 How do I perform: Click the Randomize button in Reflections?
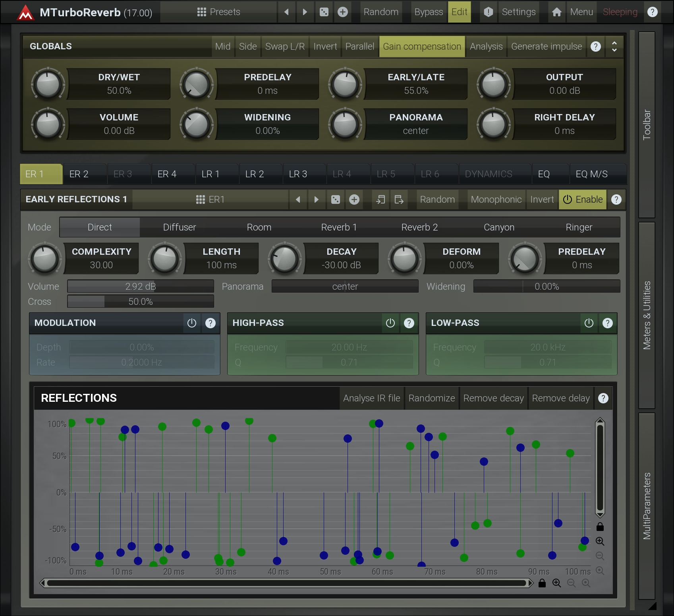coord(431,398)
